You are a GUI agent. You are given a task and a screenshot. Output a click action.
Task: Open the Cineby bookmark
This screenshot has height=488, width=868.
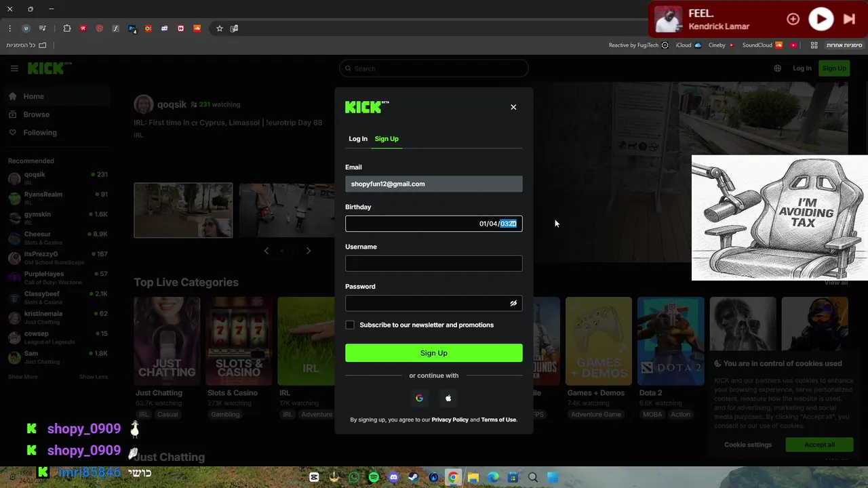721,45
